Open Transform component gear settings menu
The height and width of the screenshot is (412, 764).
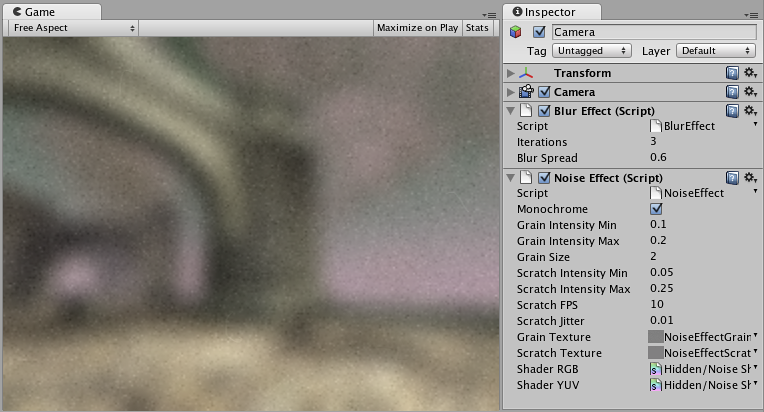pos(750,73)
